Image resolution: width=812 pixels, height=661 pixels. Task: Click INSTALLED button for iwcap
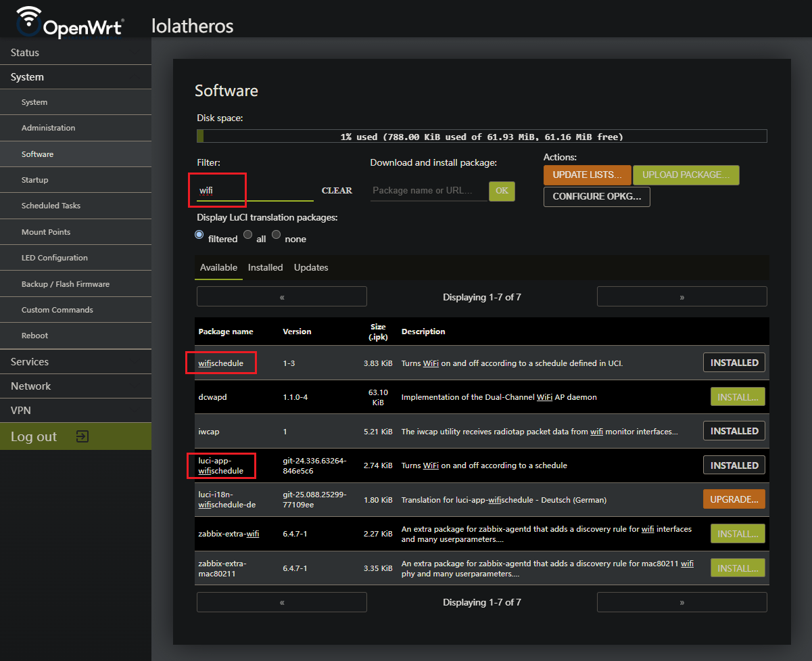734,431
